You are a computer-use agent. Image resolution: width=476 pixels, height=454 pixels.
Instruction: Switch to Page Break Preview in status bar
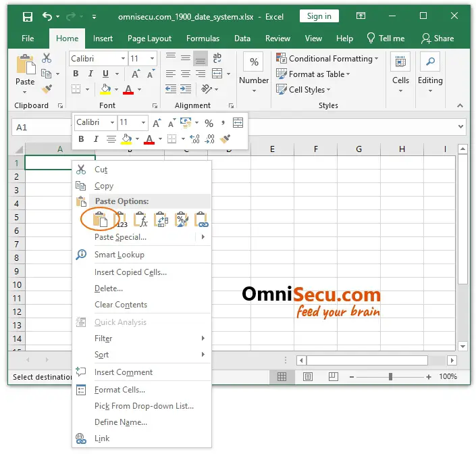point(334,377)
